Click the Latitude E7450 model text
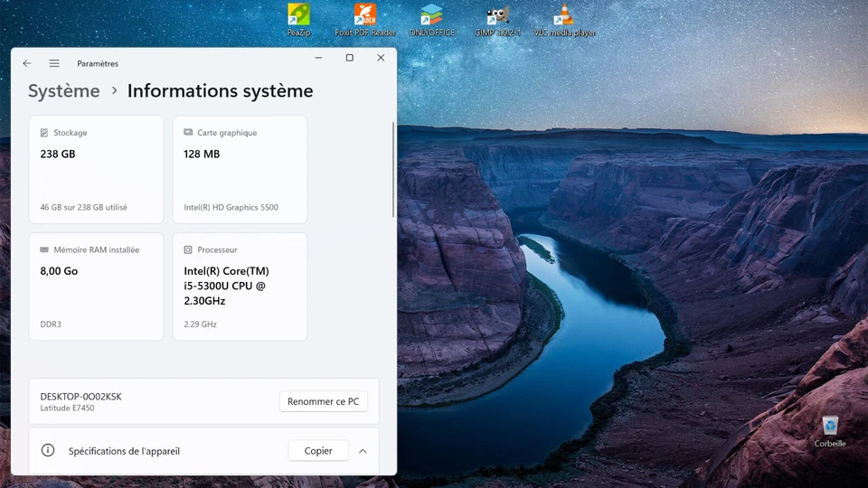 tap(67, 408)
